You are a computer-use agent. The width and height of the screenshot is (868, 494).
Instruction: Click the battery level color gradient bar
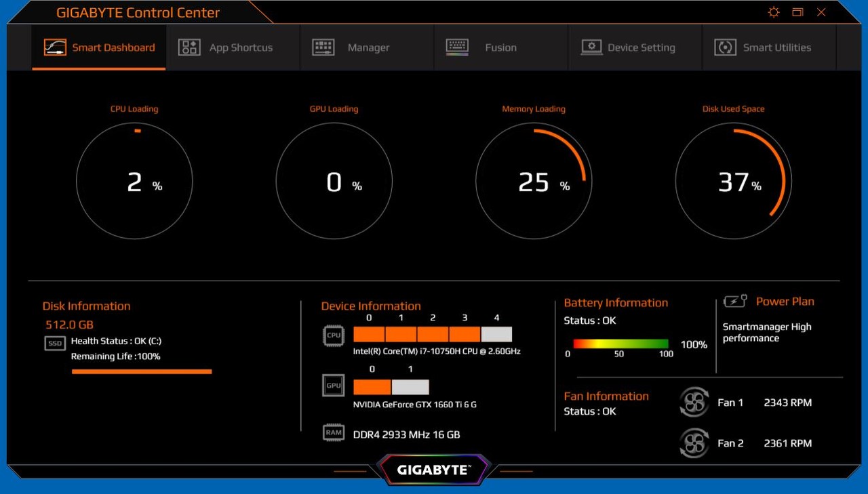(x=620, y=344)
